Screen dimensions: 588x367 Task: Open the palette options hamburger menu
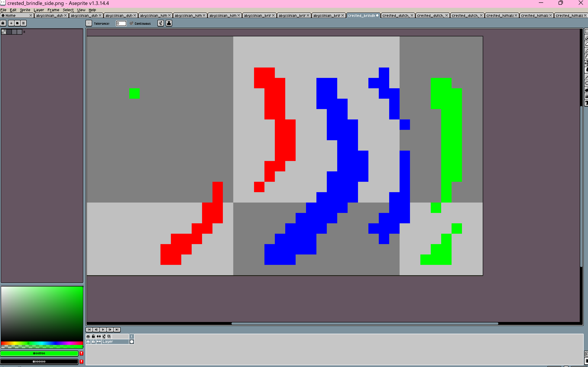23,23
